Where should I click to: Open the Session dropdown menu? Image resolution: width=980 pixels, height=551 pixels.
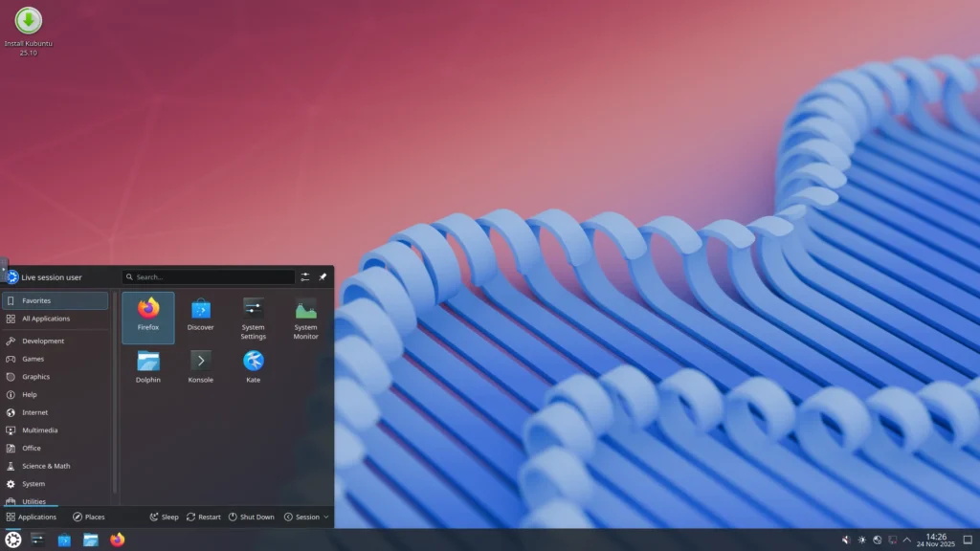(305, 517)
